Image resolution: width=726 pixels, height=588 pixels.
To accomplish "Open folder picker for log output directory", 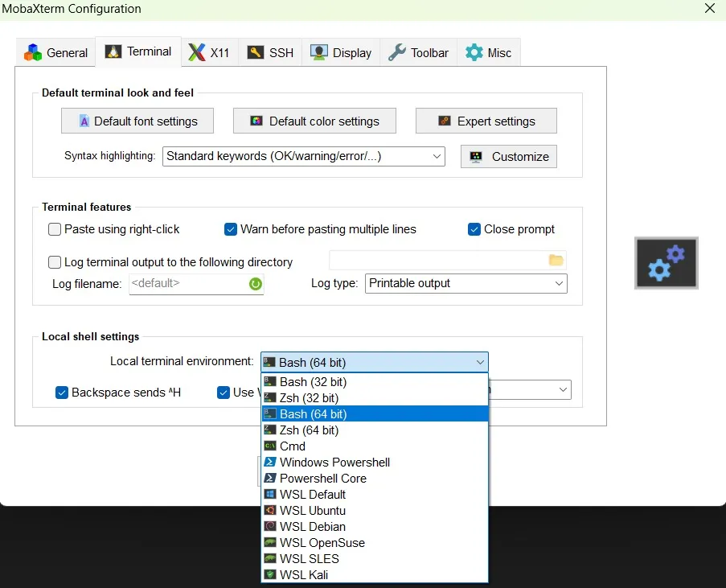I will click(556, 259).
